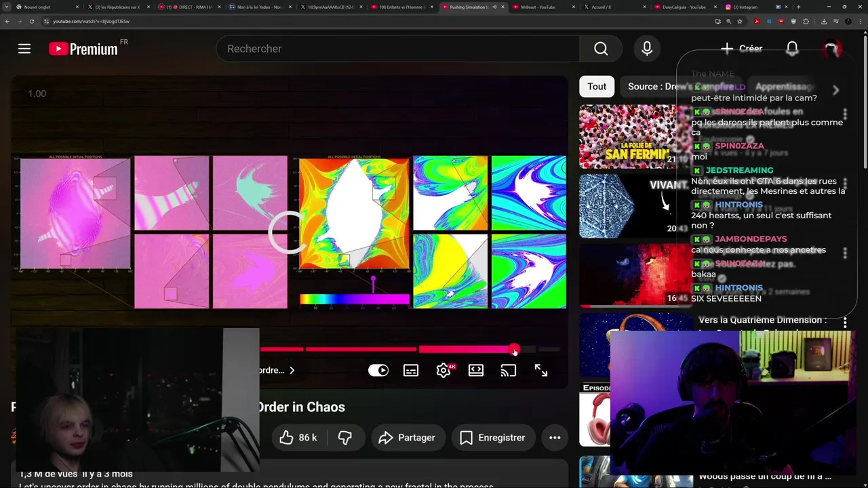The image size is (868, 488).
Task: Open options for the red pixel-art suggestion
Action: tap(845, 253)
